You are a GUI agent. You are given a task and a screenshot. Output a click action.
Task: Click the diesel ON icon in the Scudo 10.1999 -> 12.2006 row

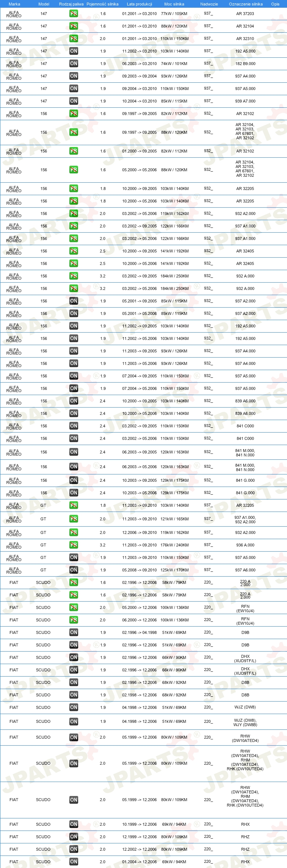(x=74, y=824)
